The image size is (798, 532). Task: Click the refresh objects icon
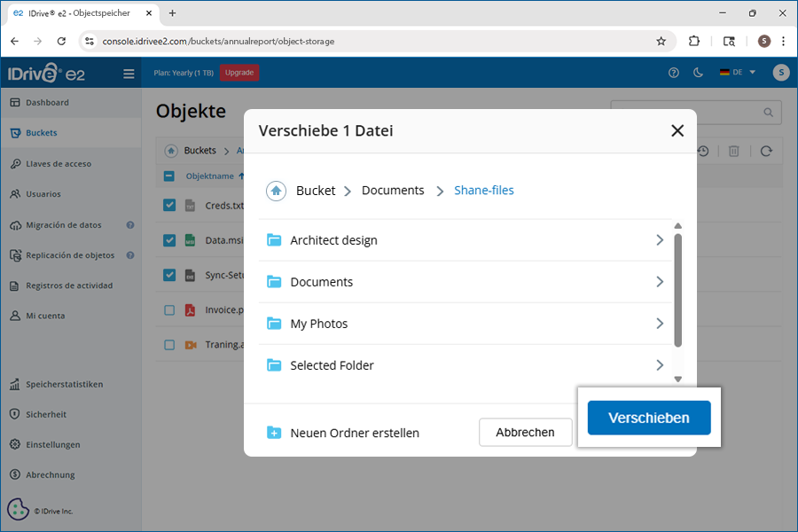coord(766,152)
